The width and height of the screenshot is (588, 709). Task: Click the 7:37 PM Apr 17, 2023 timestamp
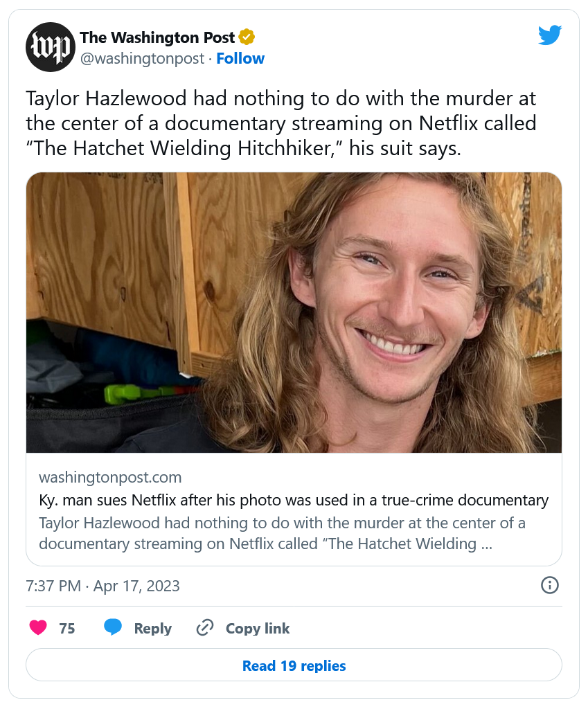click(x=103, y=586)
